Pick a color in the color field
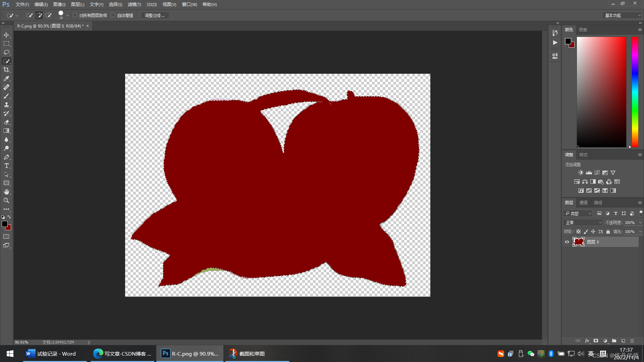 601,92
